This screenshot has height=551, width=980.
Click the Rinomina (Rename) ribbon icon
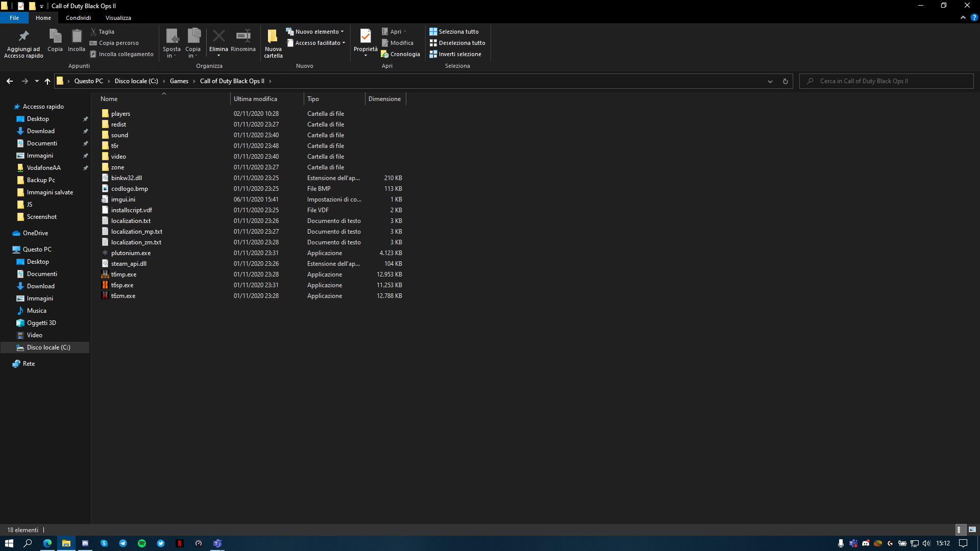[x=243, y=37]
